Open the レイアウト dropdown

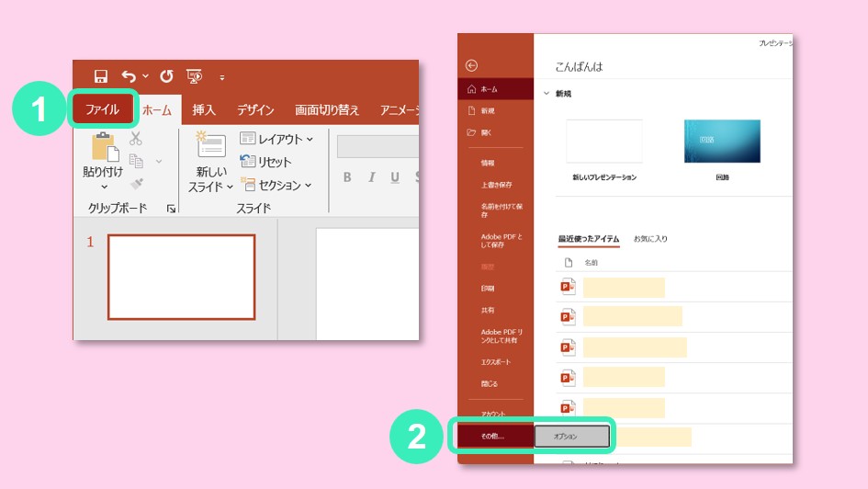276,139
